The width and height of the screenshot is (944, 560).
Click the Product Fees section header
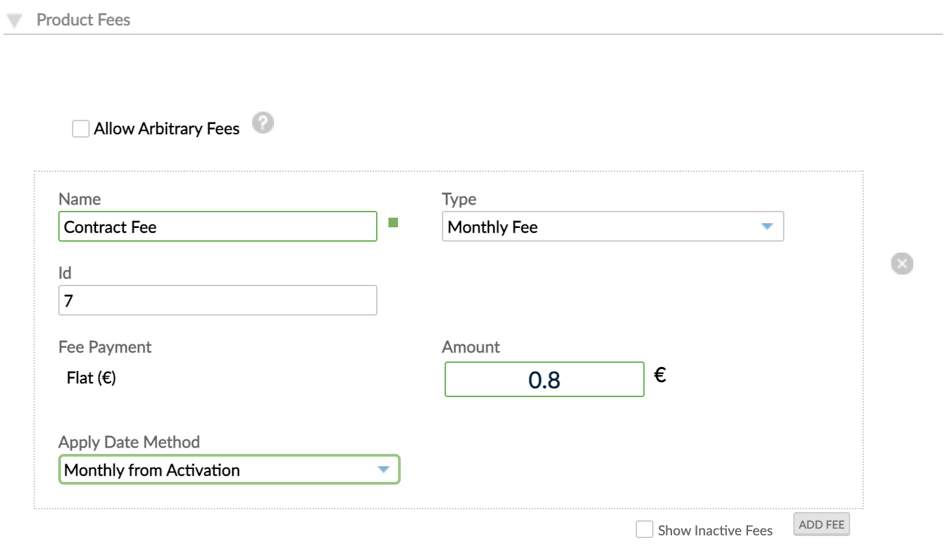point(83,20)
